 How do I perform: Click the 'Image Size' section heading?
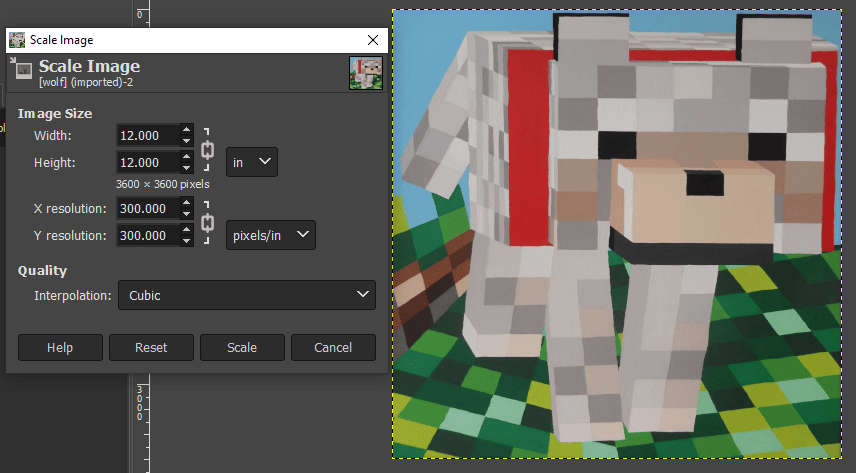[55, 114]
